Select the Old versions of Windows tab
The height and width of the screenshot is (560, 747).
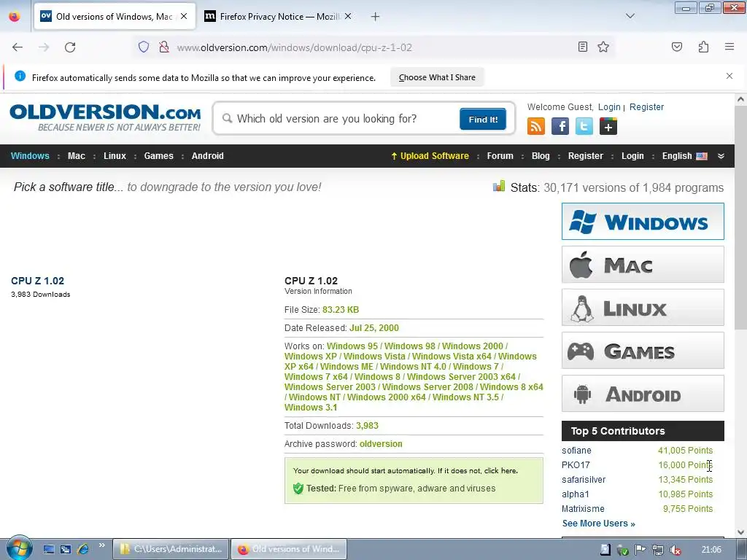(115, 17)
